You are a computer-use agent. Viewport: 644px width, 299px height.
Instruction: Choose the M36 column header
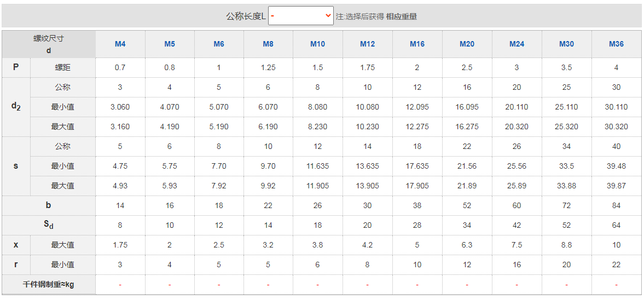[616, 44]
